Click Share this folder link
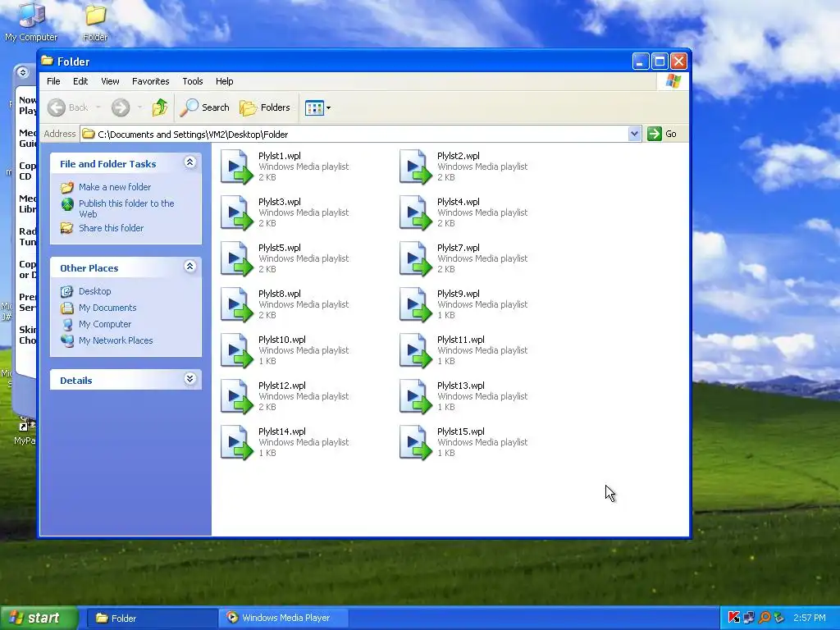 pos(111,228)
